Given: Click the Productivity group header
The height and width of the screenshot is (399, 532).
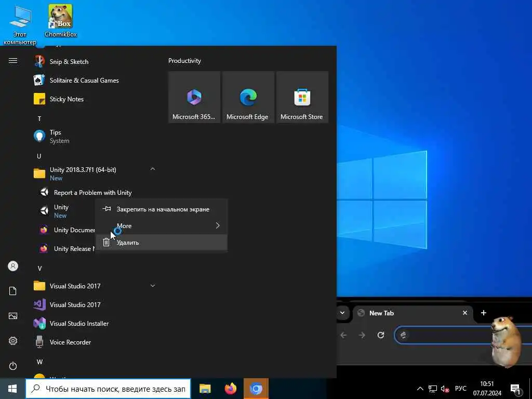Looking at the screenshot, I should (184, 61).
